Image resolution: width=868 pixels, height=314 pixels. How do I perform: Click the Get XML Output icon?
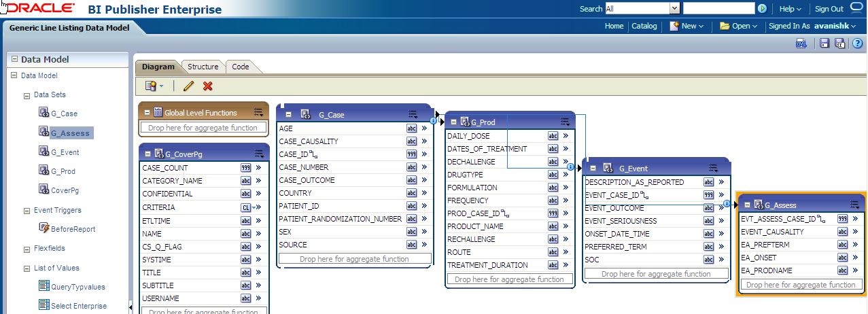click(x=801, y=43)
